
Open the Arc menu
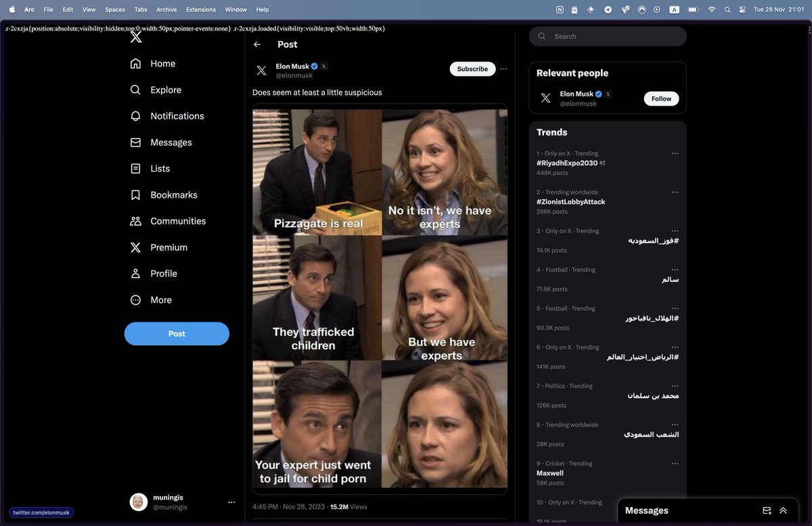coord(29,9)
